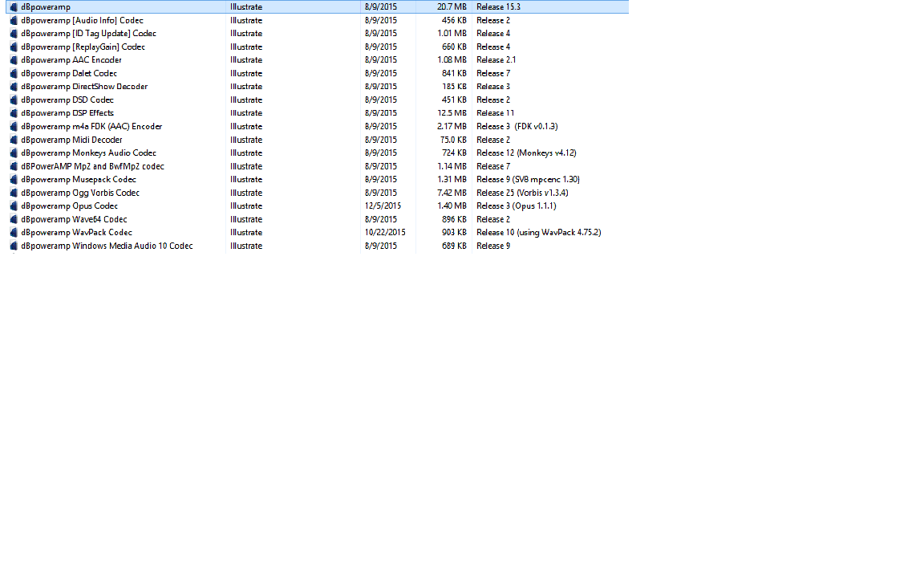The height and width of the screenshot is (578, 924).
Task: Select dBpoweramp m4a FDK (AAC) Encoder
Action: point(91,127)
